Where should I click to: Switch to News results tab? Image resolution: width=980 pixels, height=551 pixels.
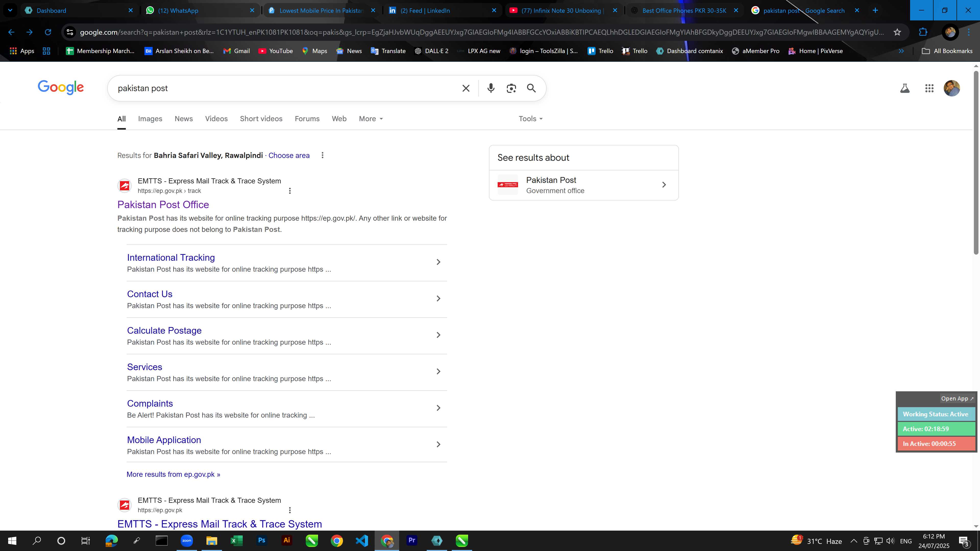tap(183, 119)
